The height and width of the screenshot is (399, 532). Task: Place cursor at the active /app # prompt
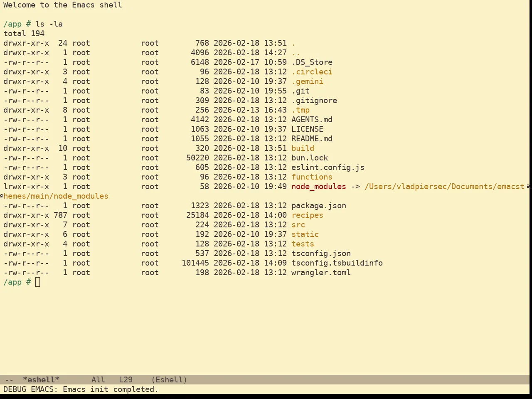click(x=38, y=283)
